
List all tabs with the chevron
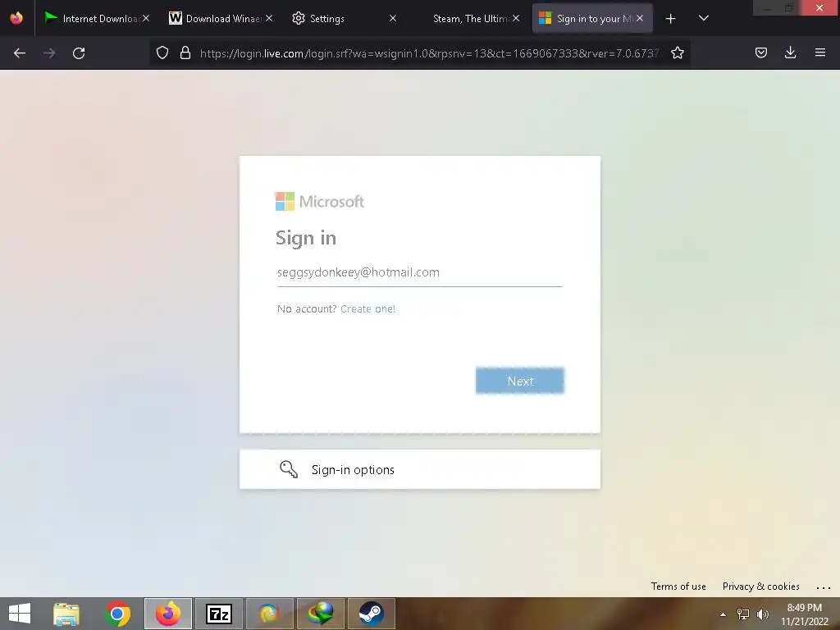coord(704,18)
